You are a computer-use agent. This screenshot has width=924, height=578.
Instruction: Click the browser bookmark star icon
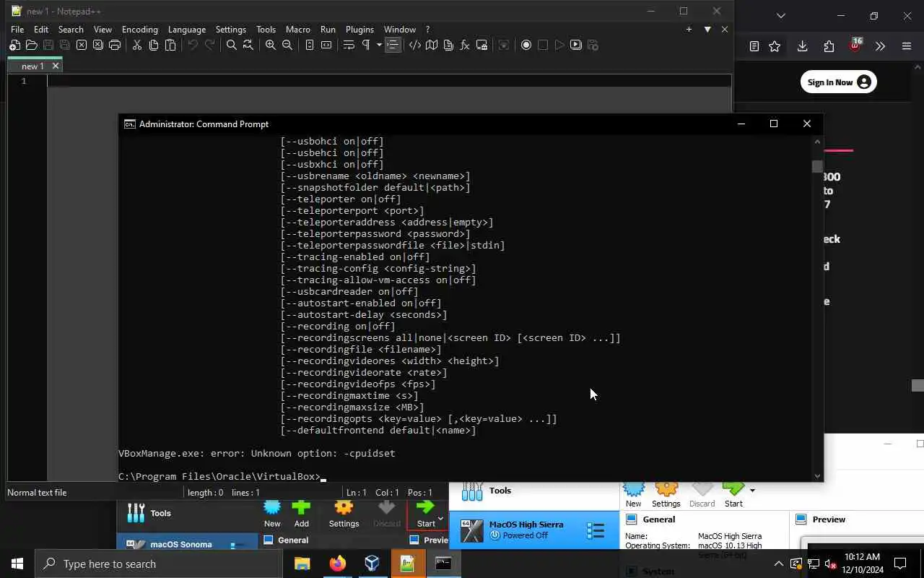[775, 46]
